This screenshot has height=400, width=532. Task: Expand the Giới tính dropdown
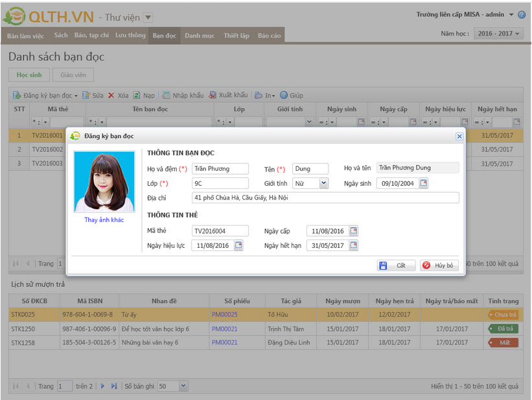[324, 184]
